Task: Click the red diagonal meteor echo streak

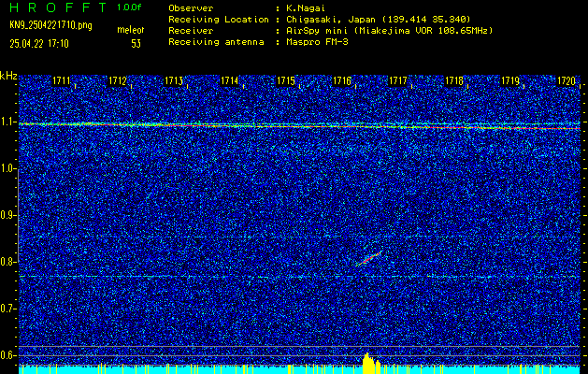Action: [369, 258]
